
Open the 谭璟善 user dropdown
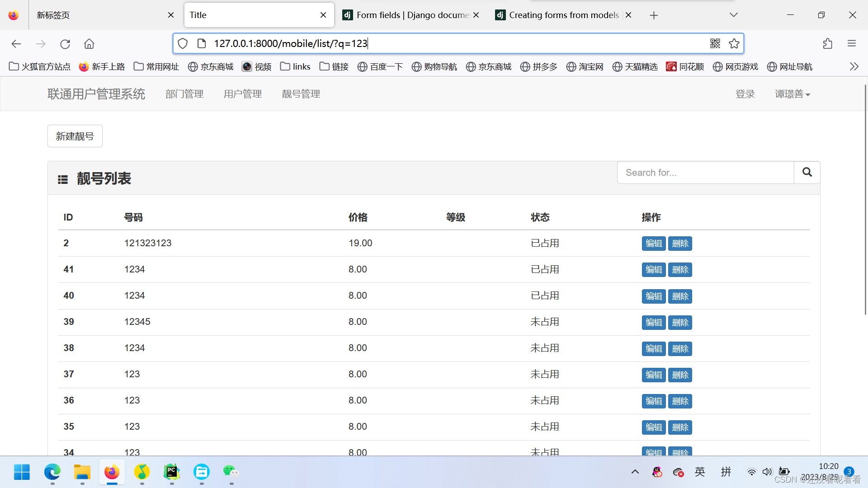click(x=792, y=94)
